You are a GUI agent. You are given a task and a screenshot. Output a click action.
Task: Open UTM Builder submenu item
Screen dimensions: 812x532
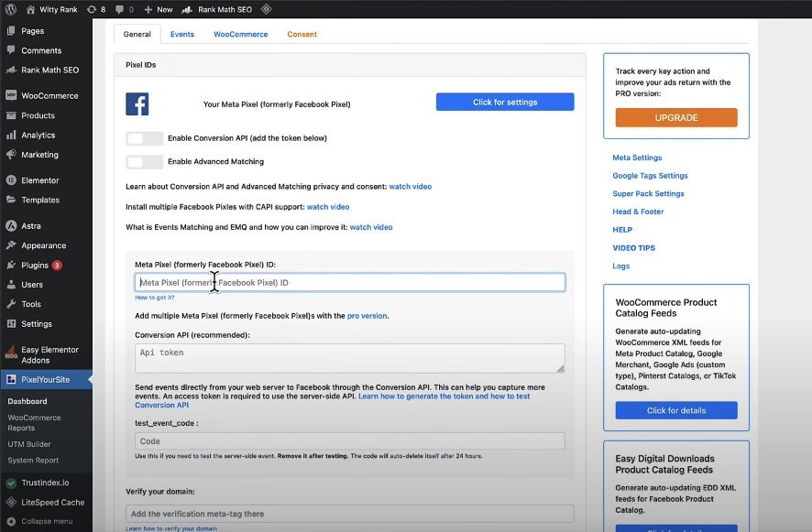29,444
